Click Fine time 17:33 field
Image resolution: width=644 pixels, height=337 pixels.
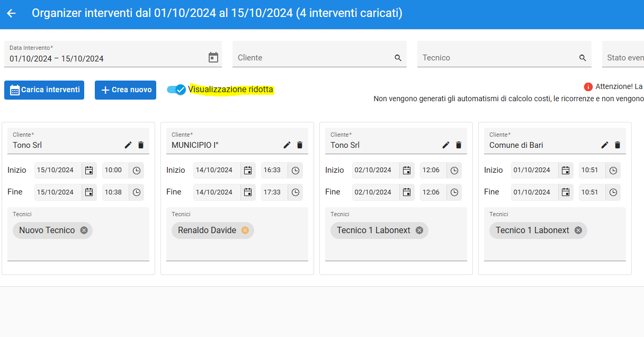(x=274, y=192)
